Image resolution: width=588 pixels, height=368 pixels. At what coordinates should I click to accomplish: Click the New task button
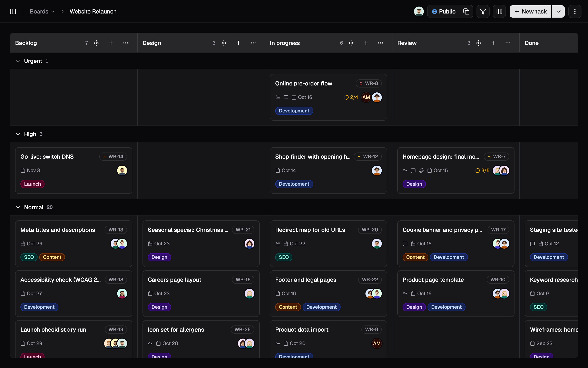(530, 11)
